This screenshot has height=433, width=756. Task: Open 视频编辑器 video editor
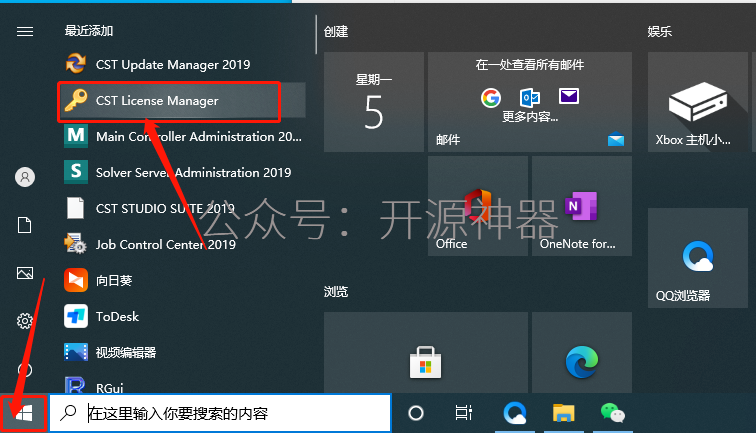point(181,352)
